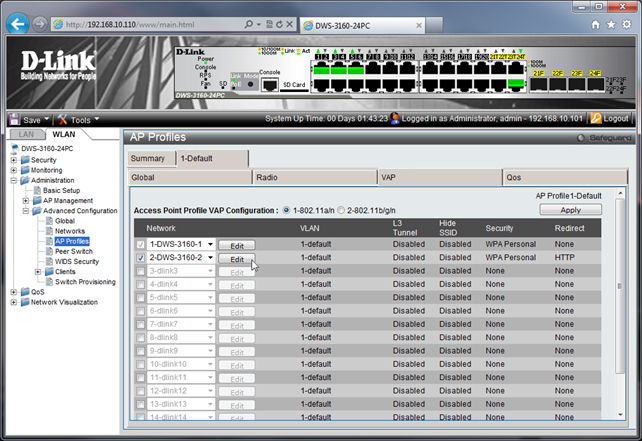
Task: Expand the Network Visualization tree node
Action: coord(14,302)
